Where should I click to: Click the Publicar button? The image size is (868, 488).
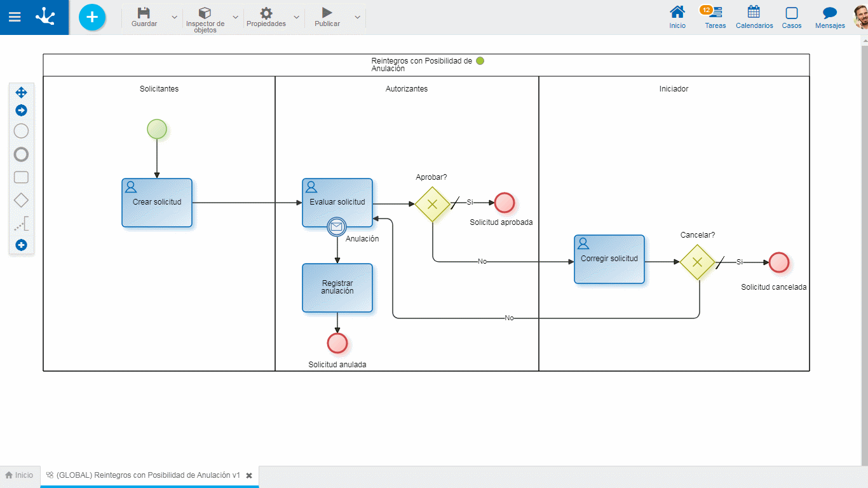pos(327,17)
